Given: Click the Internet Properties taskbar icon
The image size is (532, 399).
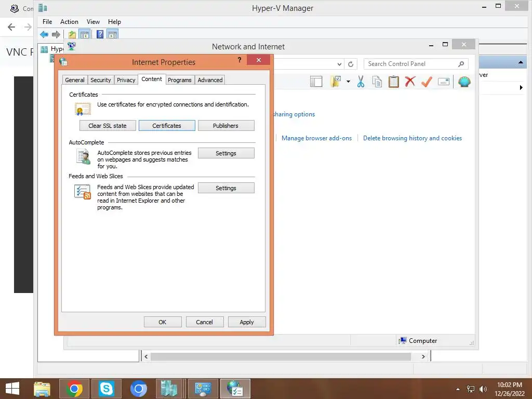Looking at the screenshot, I should 235,389.
